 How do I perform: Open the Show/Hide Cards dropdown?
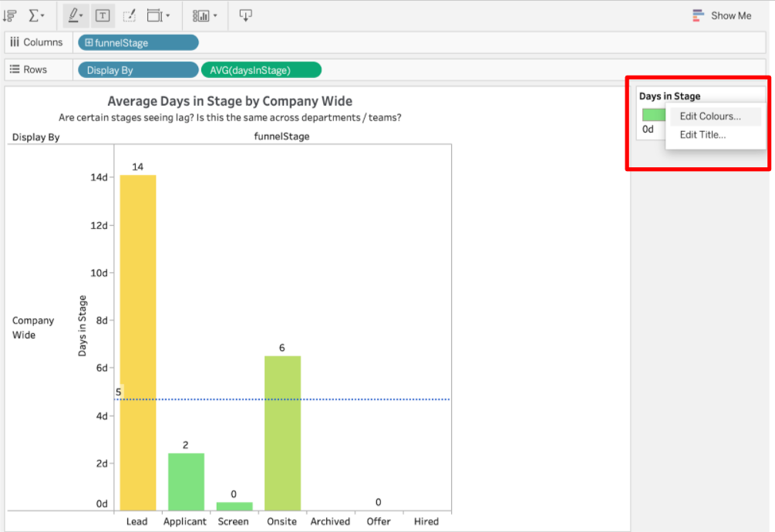coord(204,15)
